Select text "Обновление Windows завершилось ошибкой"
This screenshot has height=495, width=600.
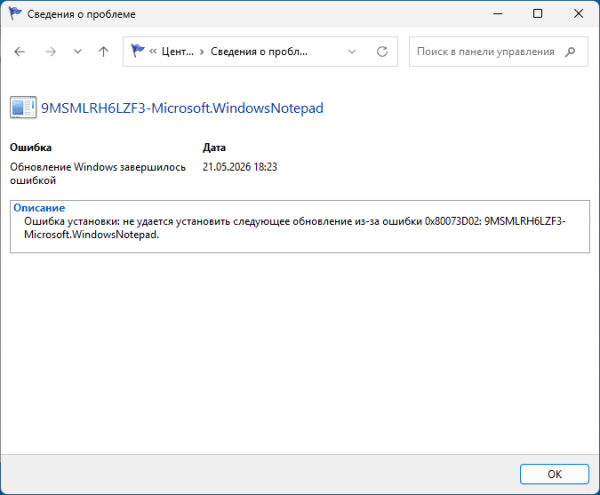(98, 173)
